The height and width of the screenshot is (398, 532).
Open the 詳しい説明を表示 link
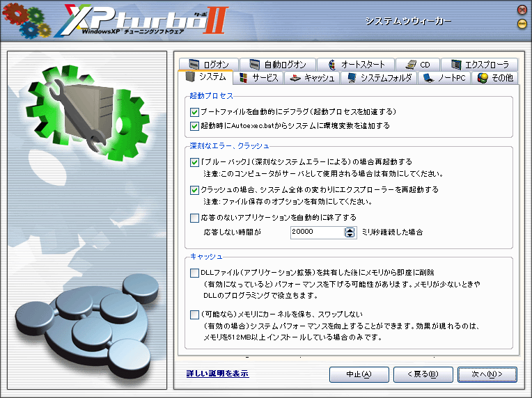217,374
